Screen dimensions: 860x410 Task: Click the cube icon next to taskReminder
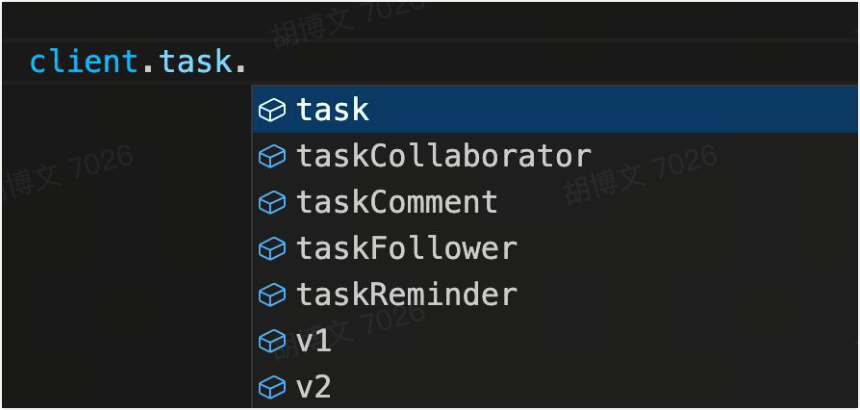coord(272,295)
